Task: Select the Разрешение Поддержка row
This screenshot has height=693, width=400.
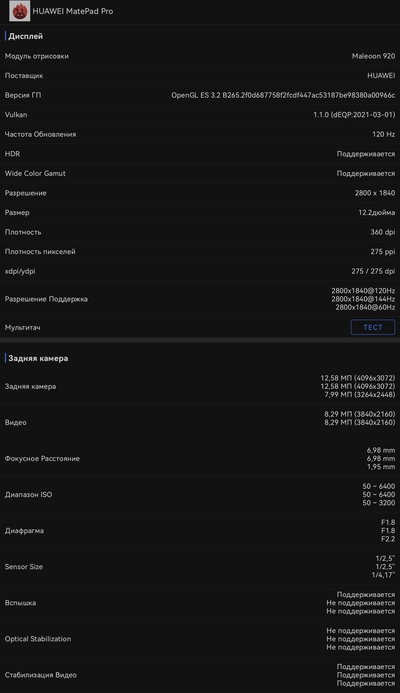Action: pyautogui.click(x=200, y=299)
